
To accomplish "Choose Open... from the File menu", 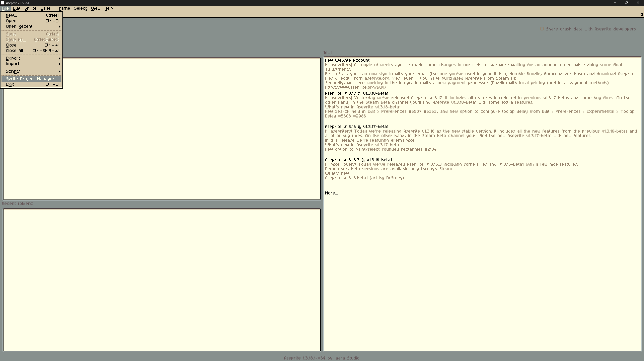I will 31,21.
